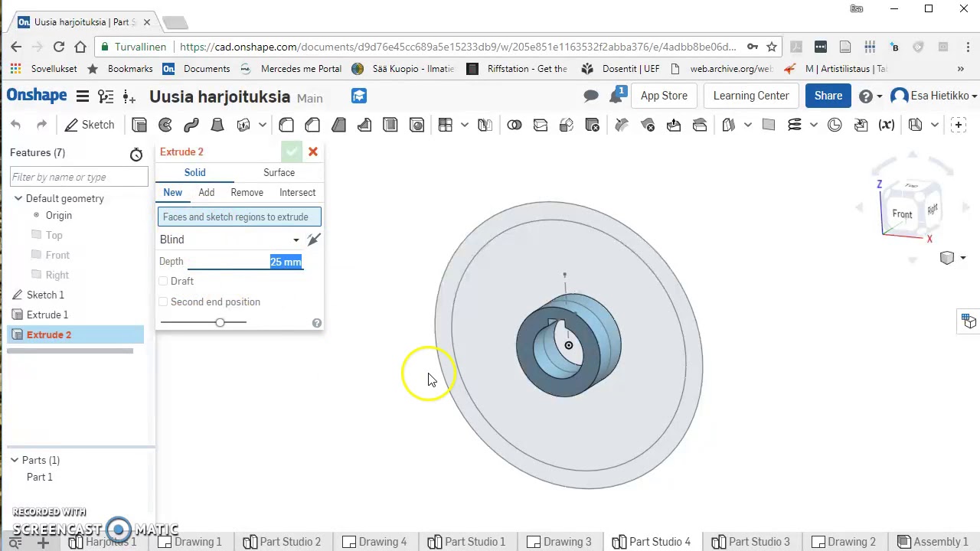Open the Onshape main hamburger menu
980x551 pixels.
pos(83,96)
